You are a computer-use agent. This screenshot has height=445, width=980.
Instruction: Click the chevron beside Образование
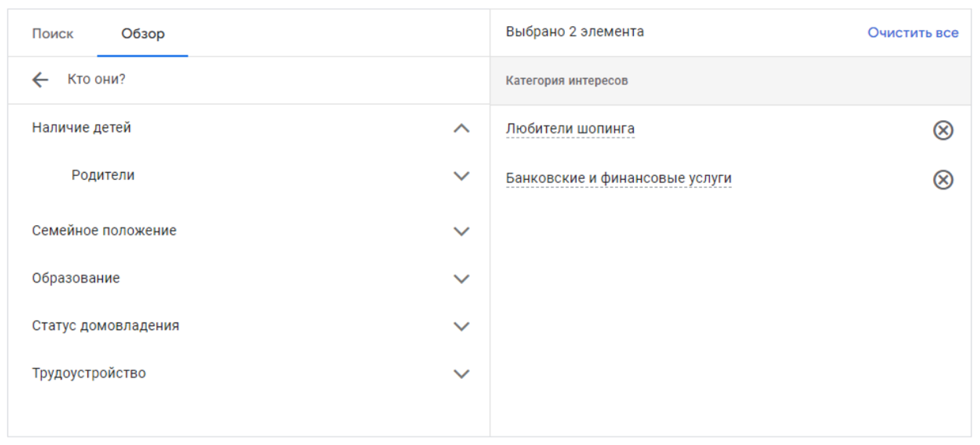[461, 279]
